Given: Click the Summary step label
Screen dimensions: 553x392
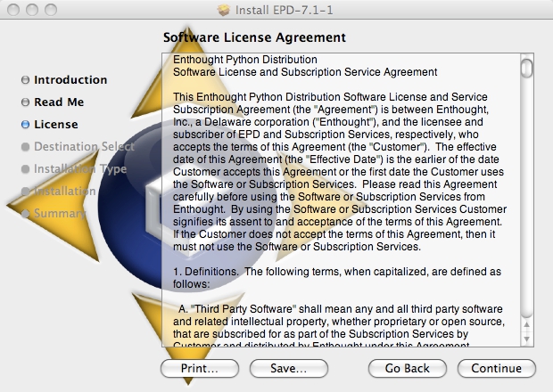Looking at the screenshot, I should [60, 214].
